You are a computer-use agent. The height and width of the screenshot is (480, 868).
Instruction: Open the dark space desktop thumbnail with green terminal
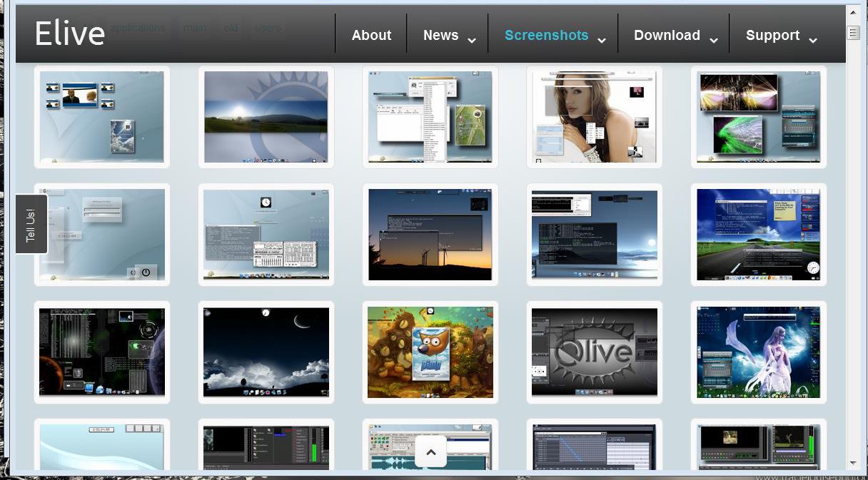tap(102, 352)
